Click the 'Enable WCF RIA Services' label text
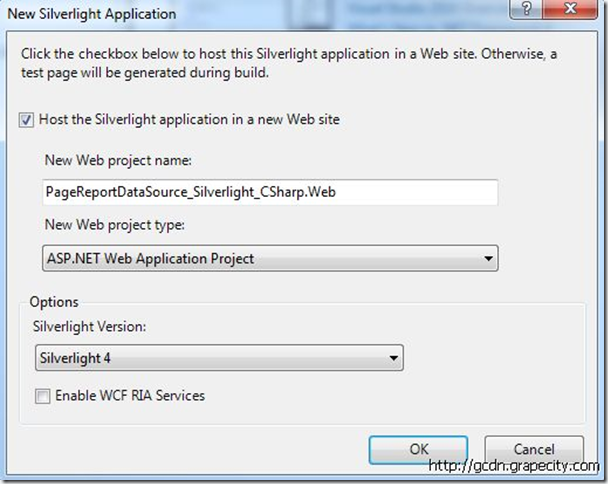 [x=130, y=396]
